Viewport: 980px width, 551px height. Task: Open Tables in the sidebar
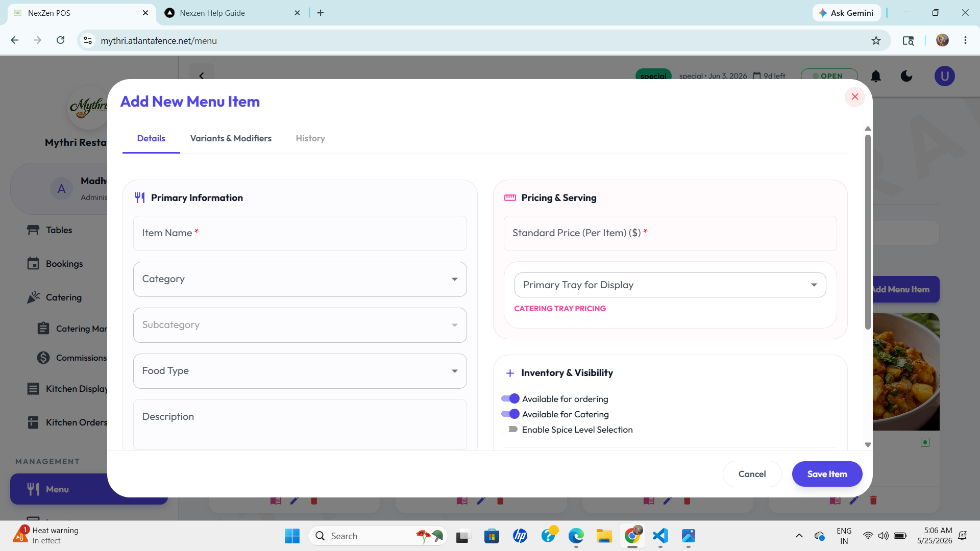click(59, 230)
